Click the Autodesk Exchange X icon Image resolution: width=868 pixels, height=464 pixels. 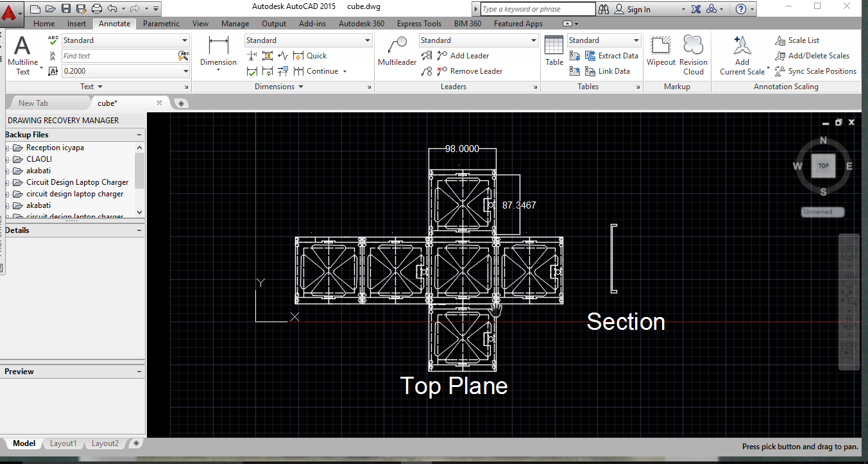(x=696, y=9)
